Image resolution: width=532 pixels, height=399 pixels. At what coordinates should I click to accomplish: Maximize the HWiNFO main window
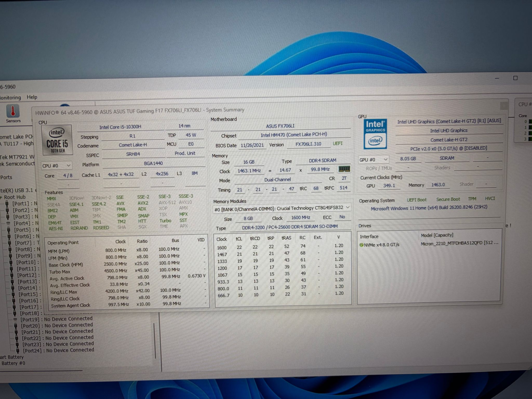pyautogui.click(x=515, y=78)
